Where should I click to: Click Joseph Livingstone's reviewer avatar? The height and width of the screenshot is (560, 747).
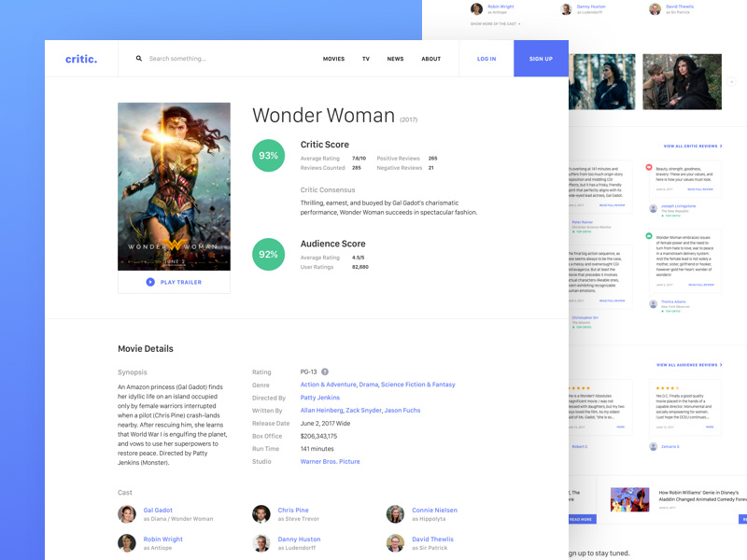654,208
